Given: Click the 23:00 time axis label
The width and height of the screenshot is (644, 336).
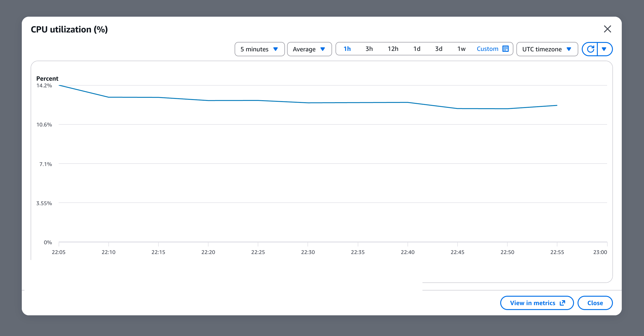Looking at the screenshot, I should click(600, 252).
